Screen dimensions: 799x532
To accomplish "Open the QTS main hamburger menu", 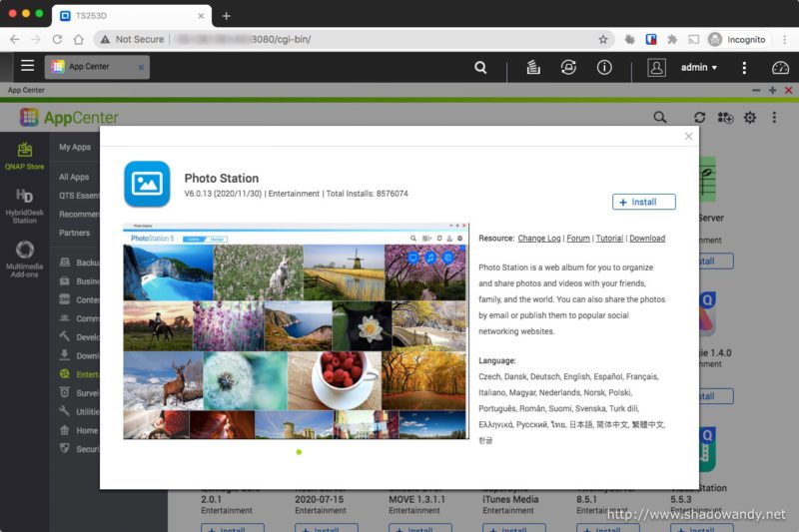I will (27, 67).
